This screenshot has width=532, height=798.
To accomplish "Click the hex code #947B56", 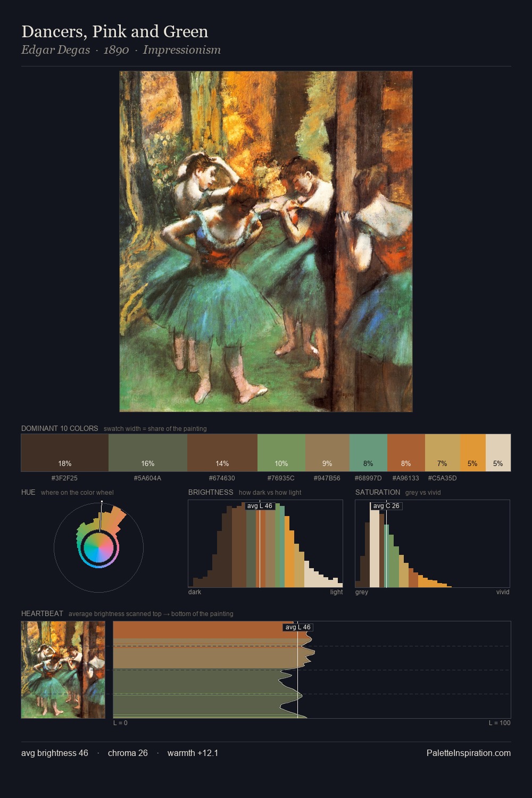I will click(x=327, y=478).
